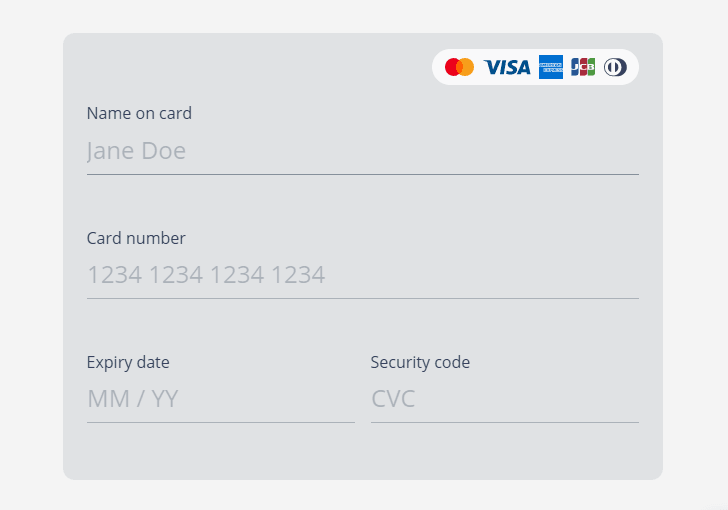Click the Mastercard logo icon

(x=459, y=67)
